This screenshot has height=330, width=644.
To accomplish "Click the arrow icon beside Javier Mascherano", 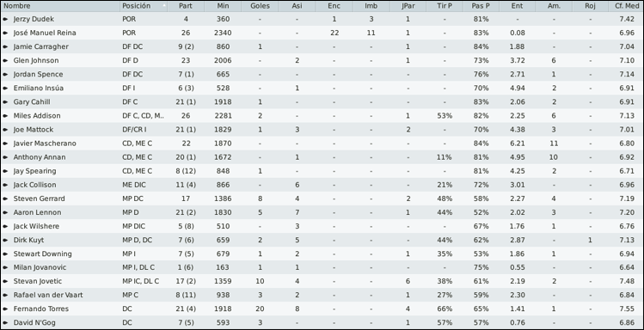I will [x=5, y=144].
